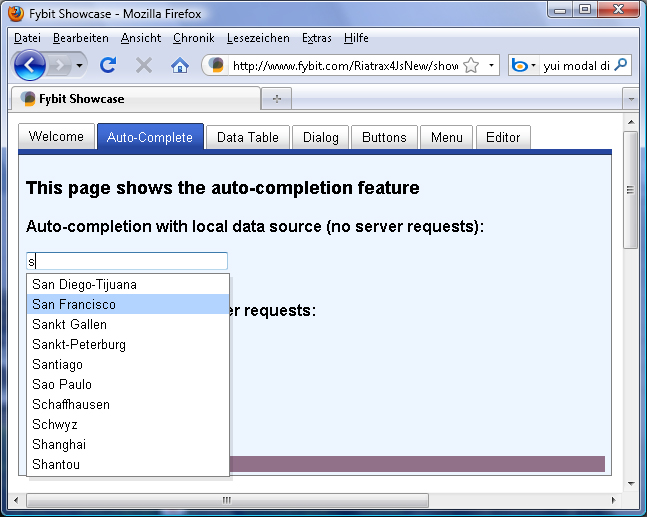Open the Lesezeichen menu
The image size is (647, 517).
[x=258, y=38]
